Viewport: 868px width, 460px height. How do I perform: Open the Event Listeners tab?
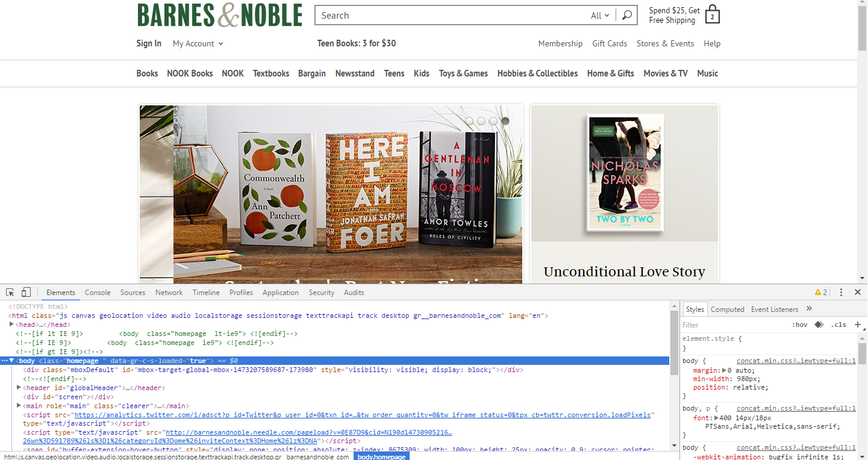coord(774,309)
